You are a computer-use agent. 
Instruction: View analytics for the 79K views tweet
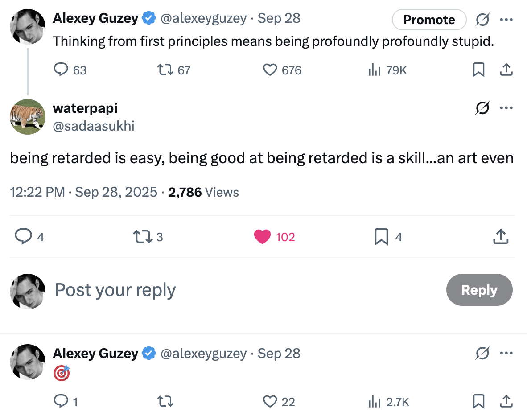(x=373, y=70)
